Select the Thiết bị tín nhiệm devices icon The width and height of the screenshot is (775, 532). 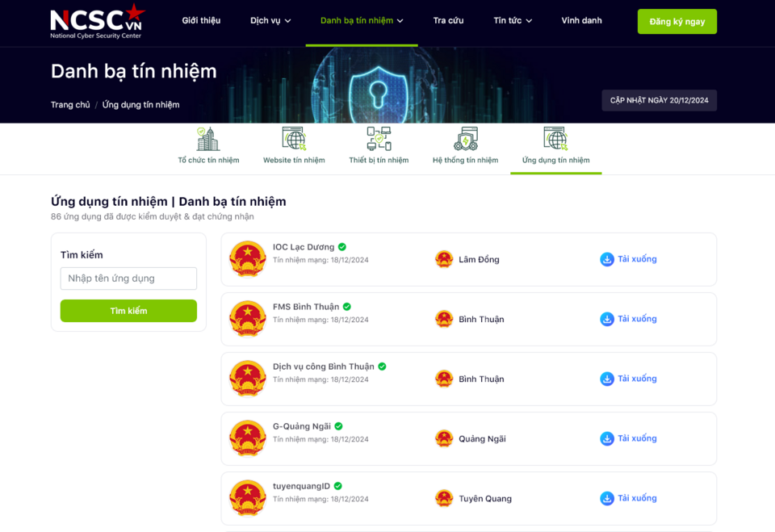(379, 139)
